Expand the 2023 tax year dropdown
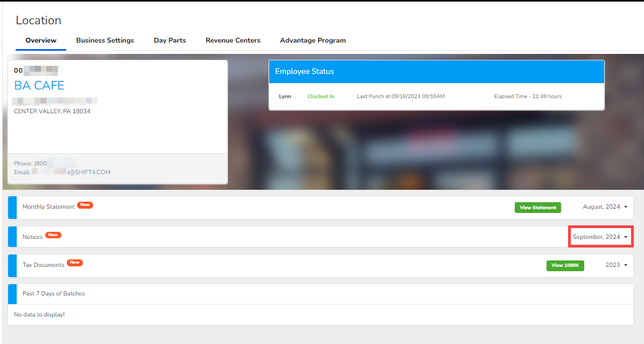Image resolution: width=644 pixels, height=344 pixels. [617, 265]
